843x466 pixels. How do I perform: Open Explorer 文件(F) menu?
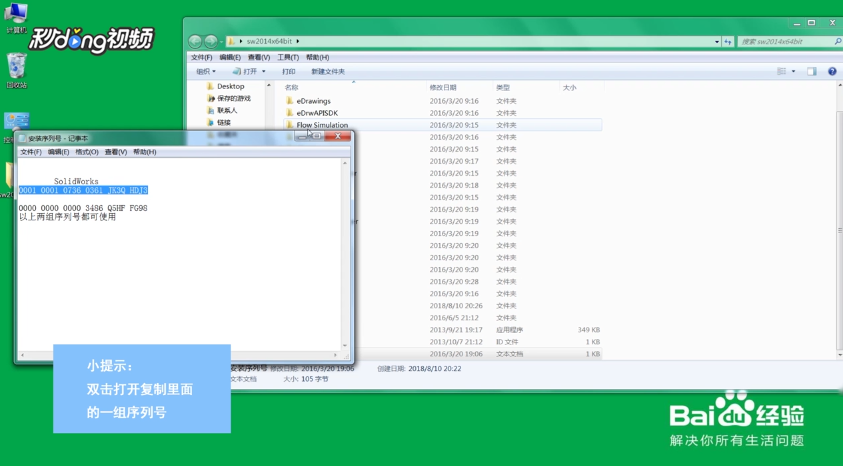tap(202, 58)
